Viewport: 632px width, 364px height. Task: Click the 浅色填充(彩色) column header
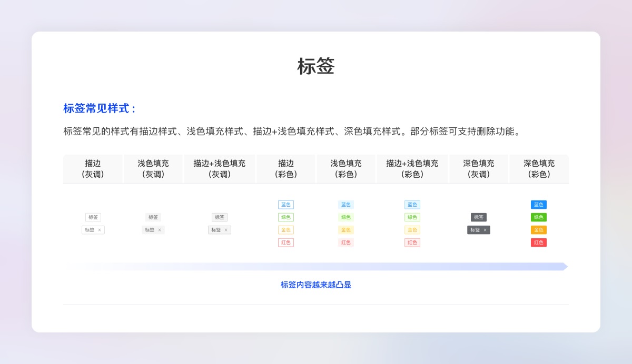(345, 169)
